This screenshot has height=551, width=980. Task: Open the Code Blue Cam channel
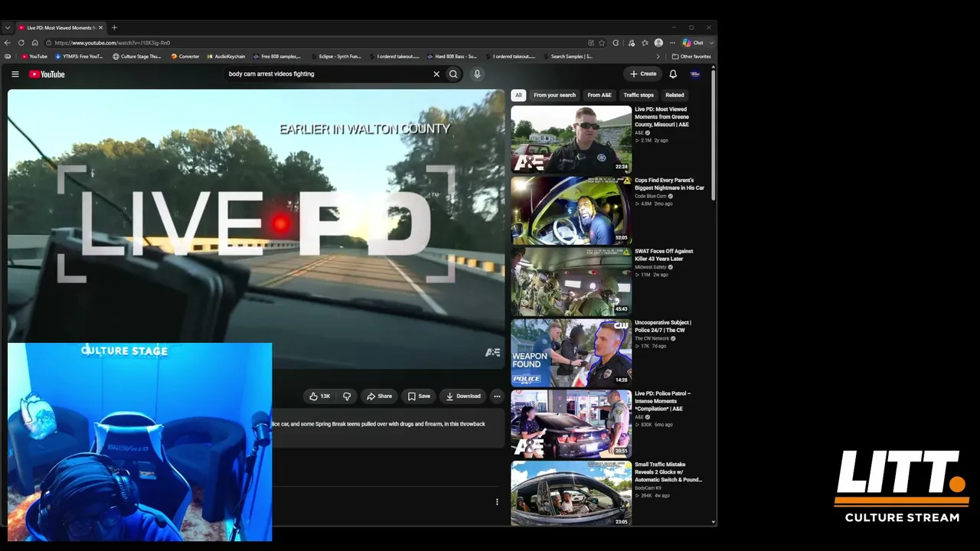click(650, 196)
